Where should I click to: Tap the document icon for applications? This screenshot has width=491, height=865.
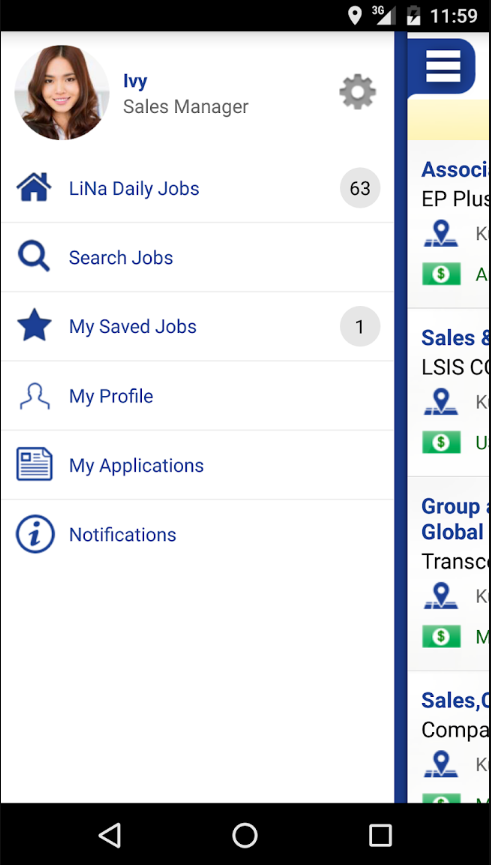tap(34, 464)
